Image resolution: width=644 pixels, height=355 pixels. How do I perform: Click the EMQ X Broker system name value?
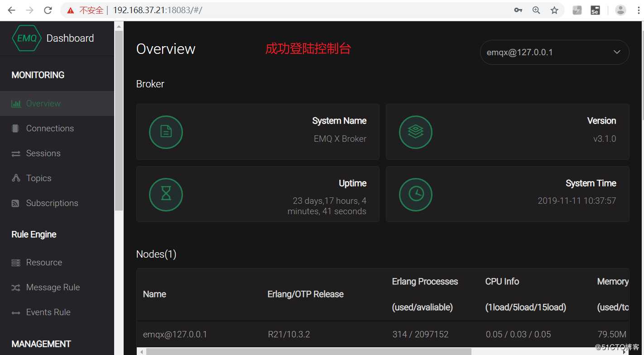coord(340,139)
